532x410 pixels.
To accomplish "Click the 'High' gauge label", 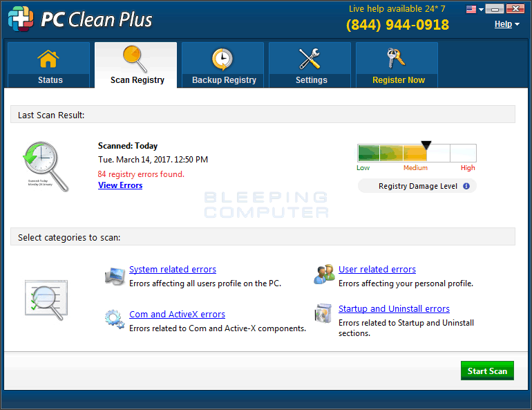I will coord(468,168).
